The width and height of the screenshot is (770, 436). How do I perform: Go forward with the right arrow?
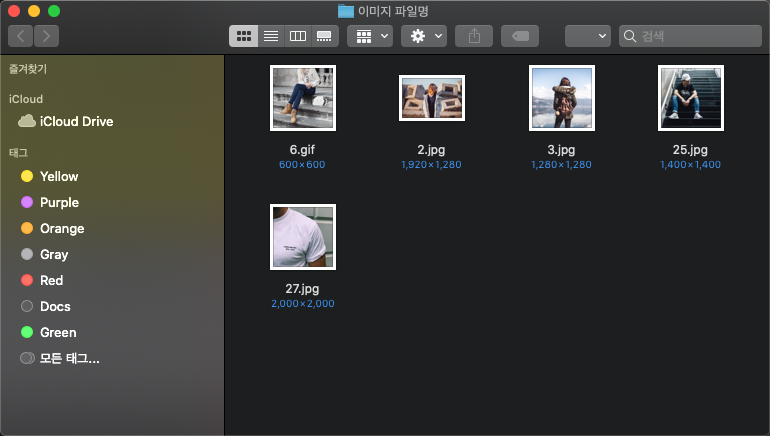click(x=46, y=36)
